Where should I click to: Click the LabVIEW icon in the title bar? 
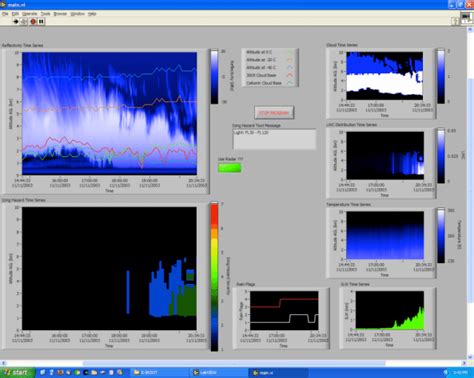[x=3, y=4]
